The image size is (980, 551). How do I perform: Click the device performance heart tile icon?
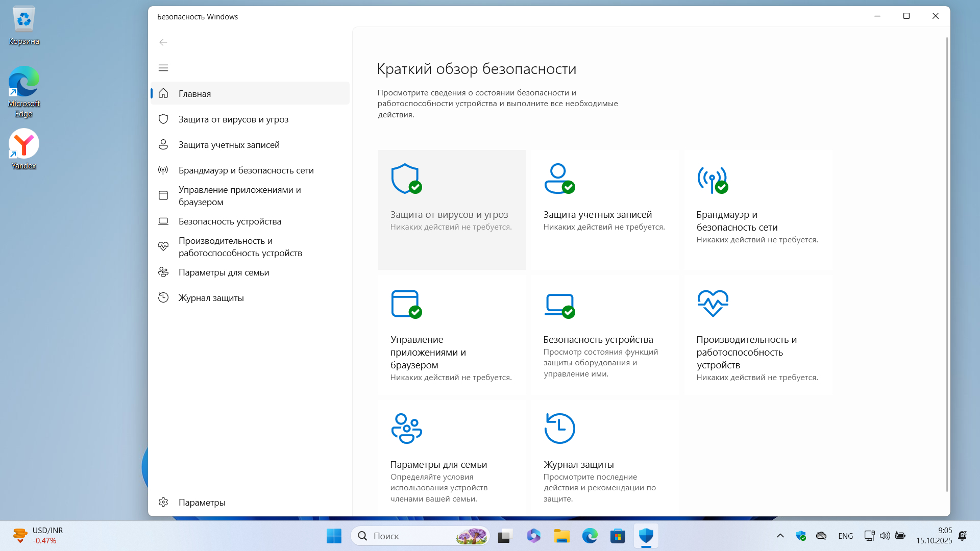point(713,303)
